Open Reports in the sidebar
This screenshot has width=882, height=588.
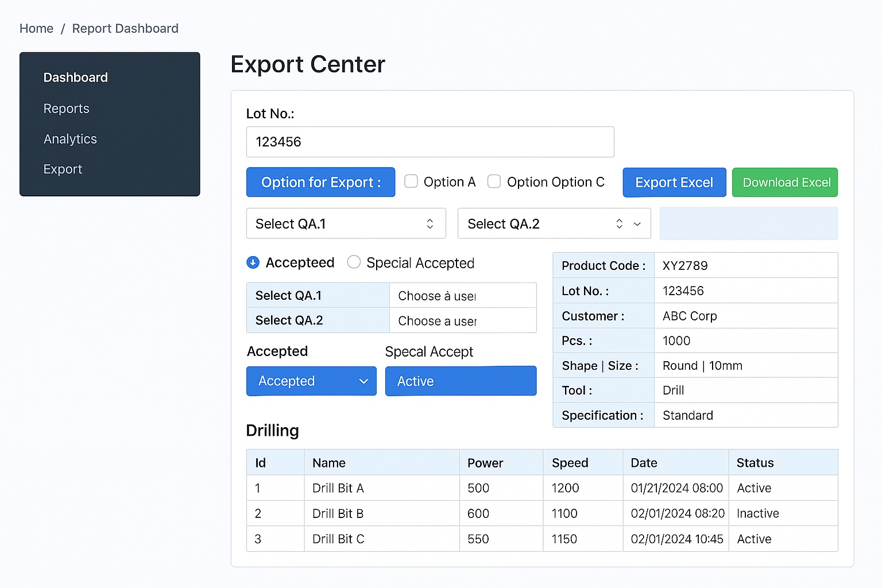pyautogui.click(x=67, y=109)
